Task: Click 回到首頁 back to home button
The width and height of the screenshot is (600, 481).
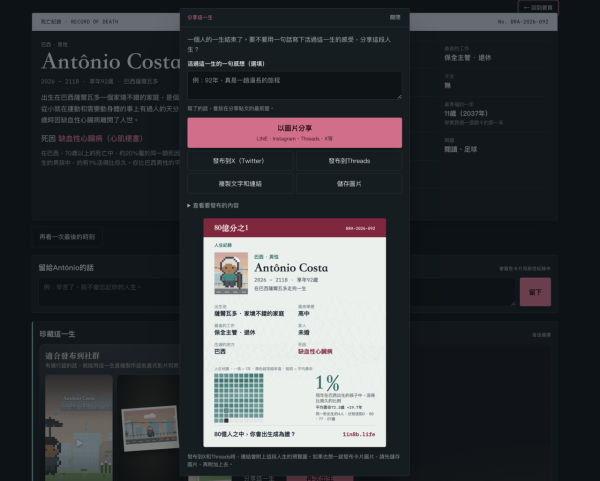Action: (538, 8)
